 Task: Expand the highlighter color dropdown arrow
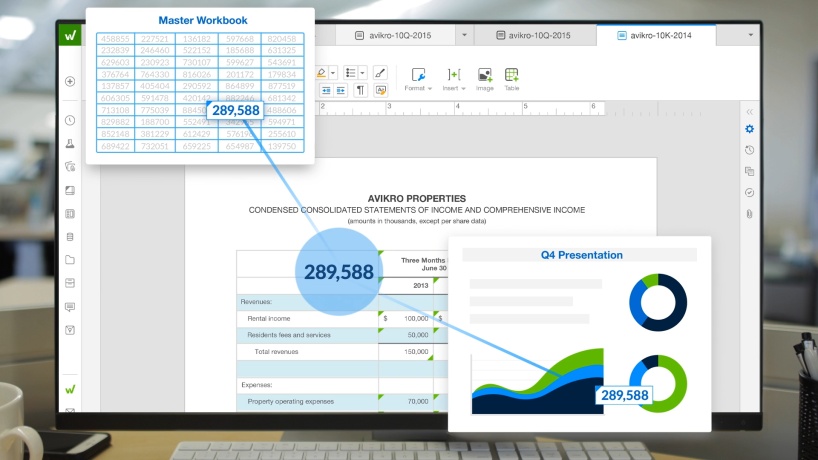333,72
